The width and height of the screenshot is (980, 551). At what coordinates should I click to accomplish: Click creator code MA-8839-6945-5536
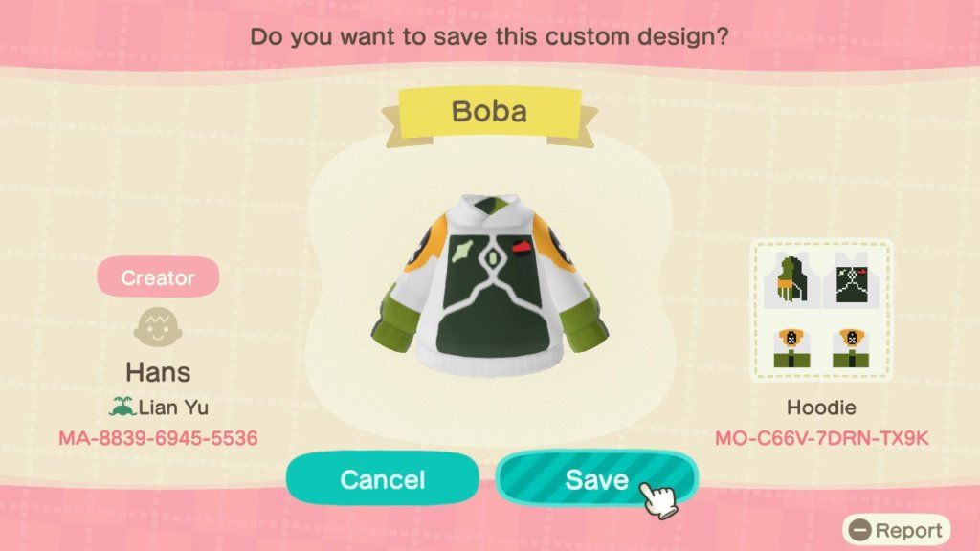(158, 438)
